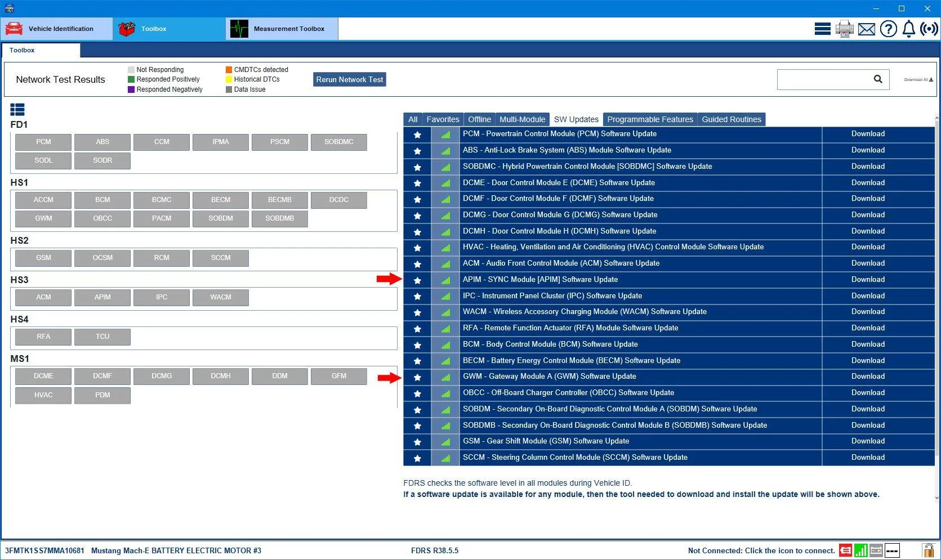
Task: Open help with the question mark icon
Action: tap(888, 29)
